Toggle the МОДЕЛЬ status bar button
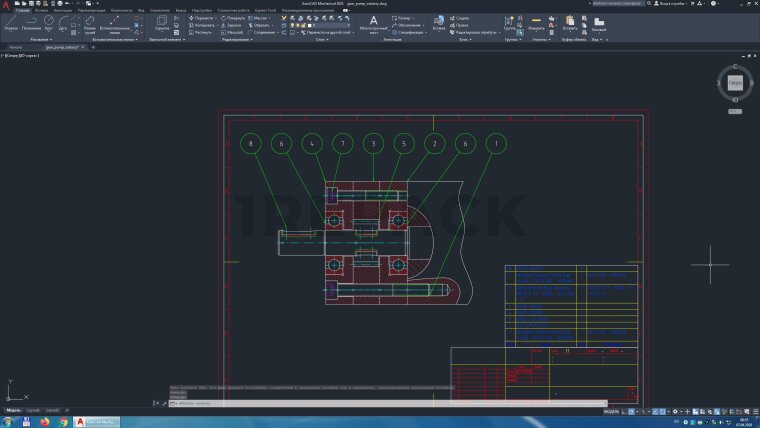The width and height of the screenshot is (760, 428). click(611, 411)
